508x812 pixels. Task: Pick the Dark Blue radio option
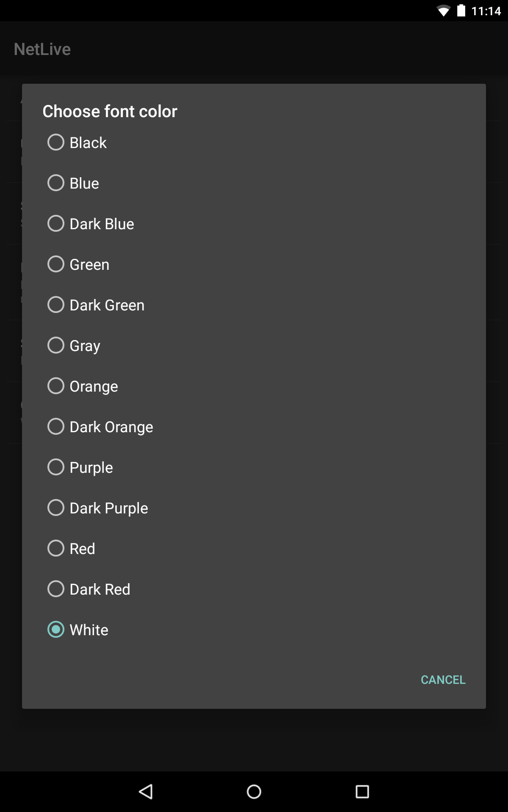pyautogui.click(x=56, y=224)
